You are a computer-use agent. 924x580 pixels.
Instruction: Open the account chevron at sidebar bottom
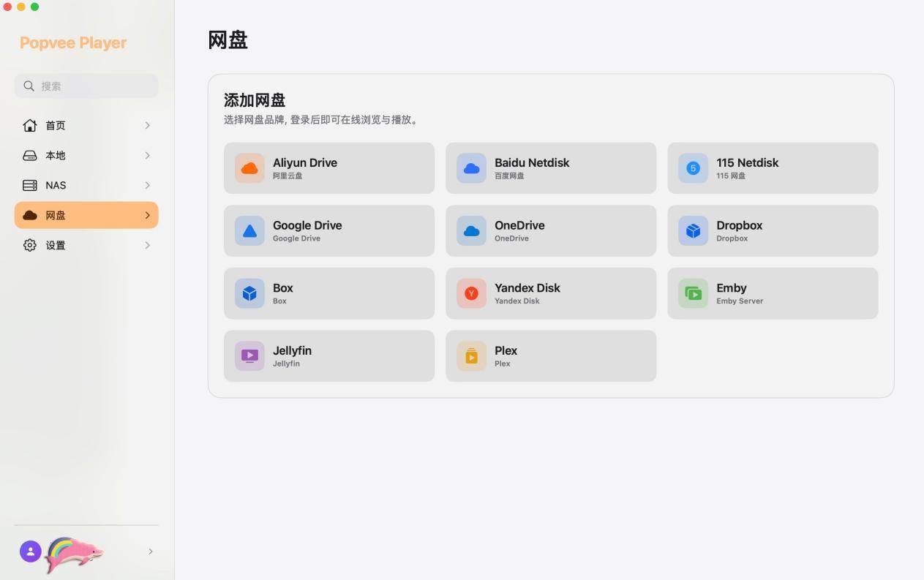click(150, 551)
